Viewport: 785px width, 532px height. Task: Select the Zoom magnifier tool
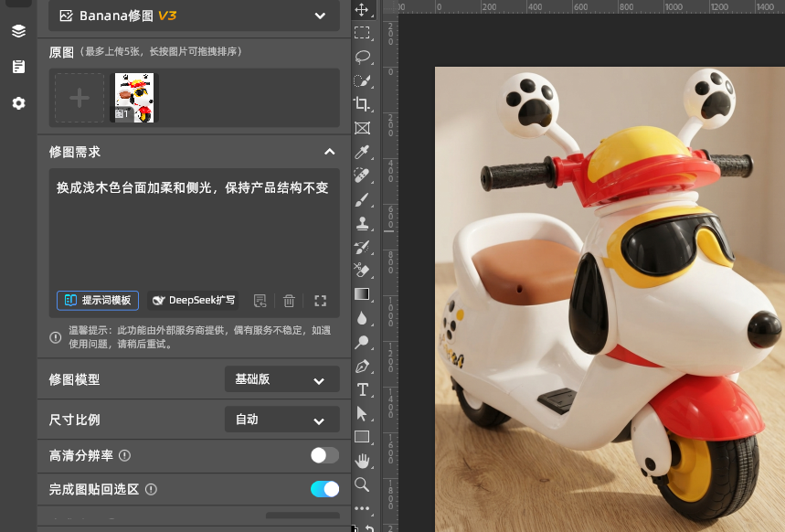363,484
